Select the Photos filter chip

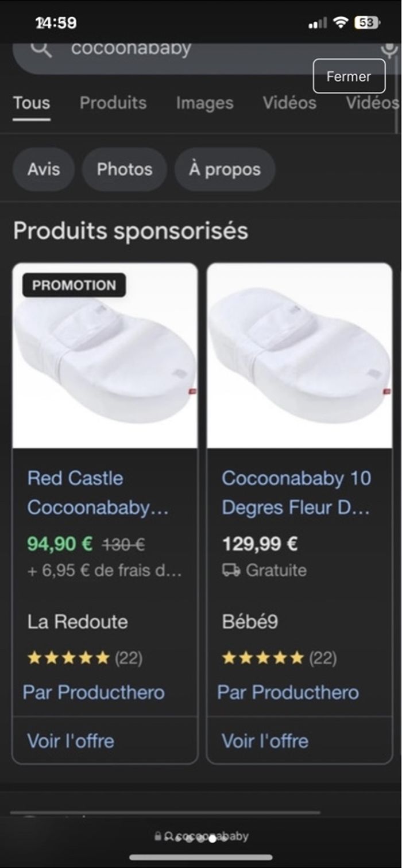[x=125, y=169]
